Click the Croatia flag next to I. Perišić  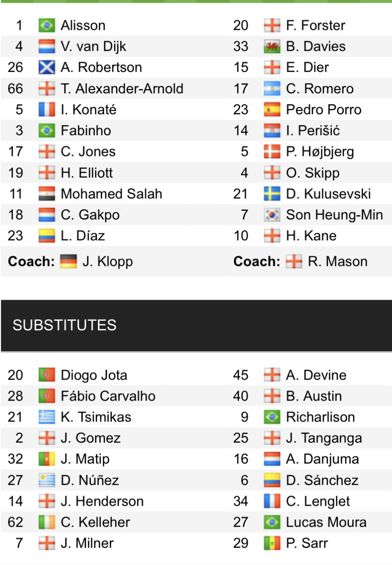(x=272, y=131)
